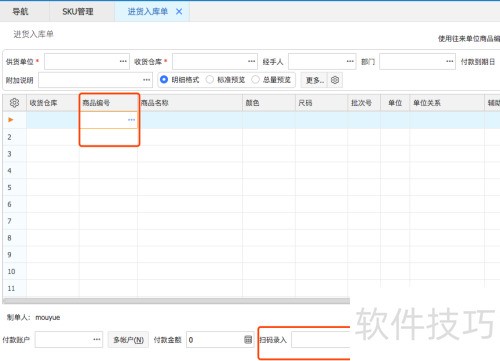
Task: Open the 部门 lookup ellipsis
Action: click(450, 61)
